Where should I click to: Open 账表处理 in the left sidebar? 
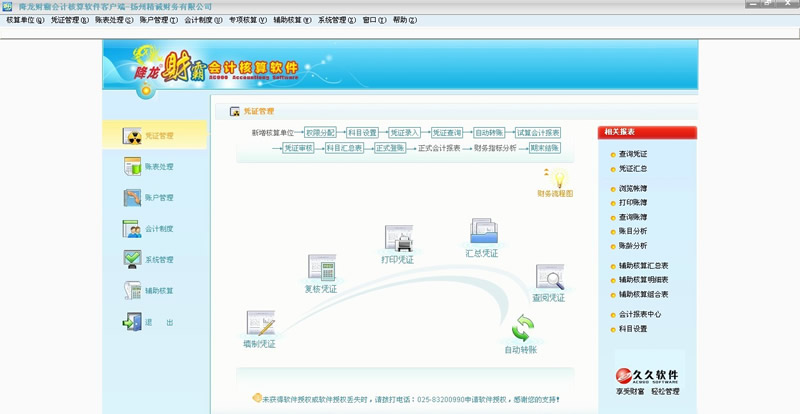coord(148,166)
